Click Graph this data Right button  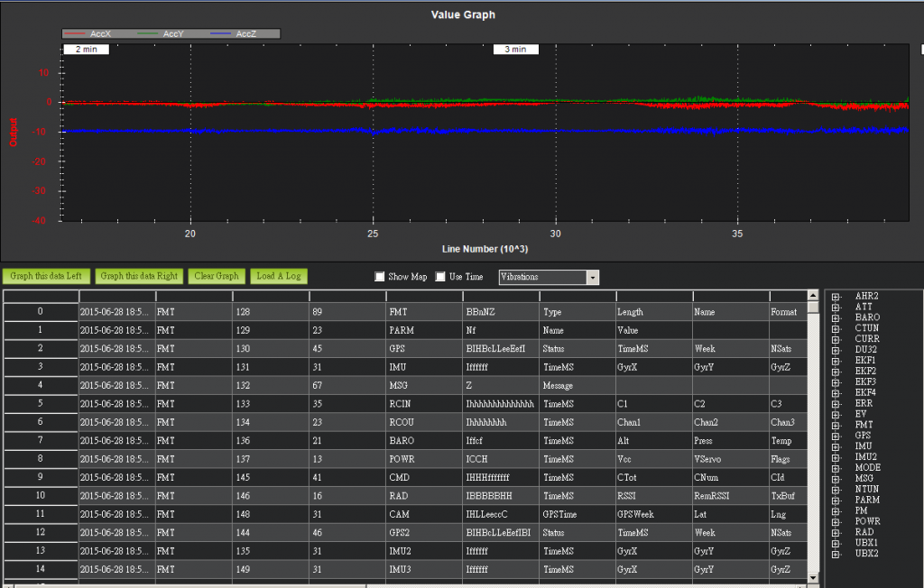point(139,276)
